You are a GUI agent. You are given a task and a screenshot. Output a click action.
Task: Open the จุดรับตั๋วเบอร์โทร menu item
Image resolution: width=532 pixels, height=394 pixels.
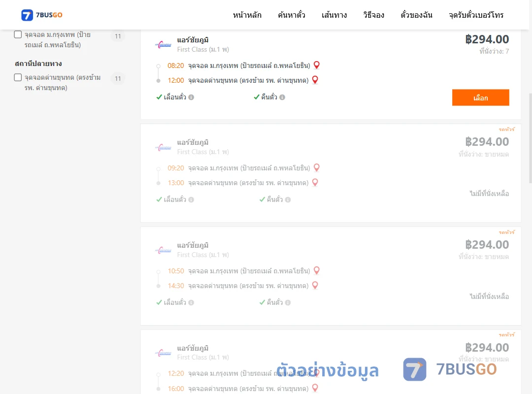pyautogui.click(x=476, y=15)
